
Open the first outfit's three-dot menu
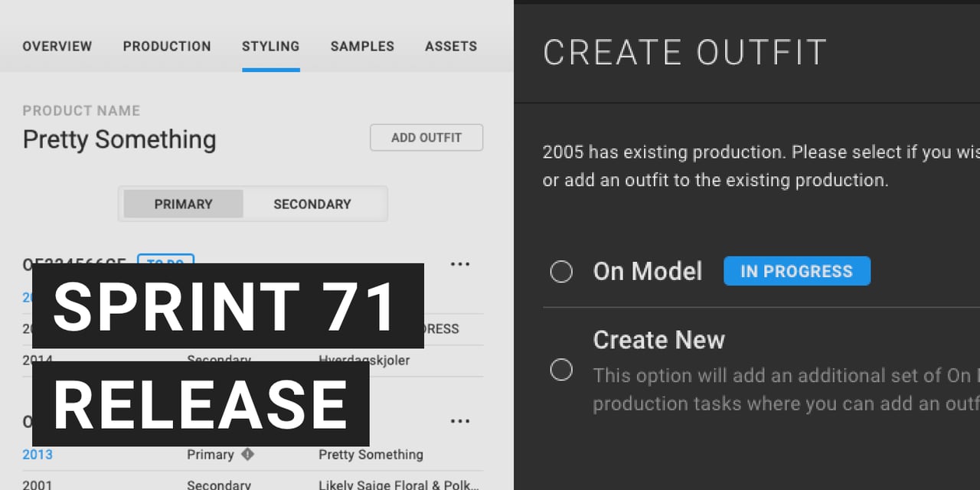(x=459, y=264)
